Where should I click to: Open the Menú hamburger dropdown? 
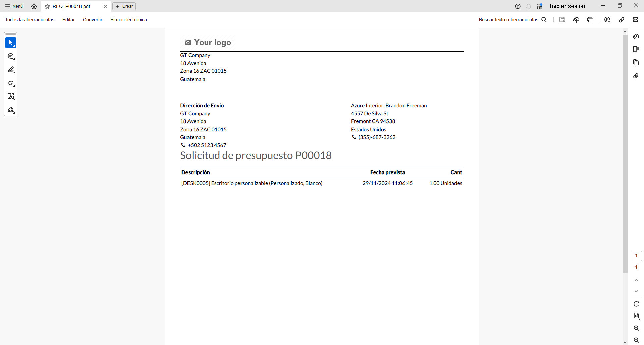tap(14, 6)
